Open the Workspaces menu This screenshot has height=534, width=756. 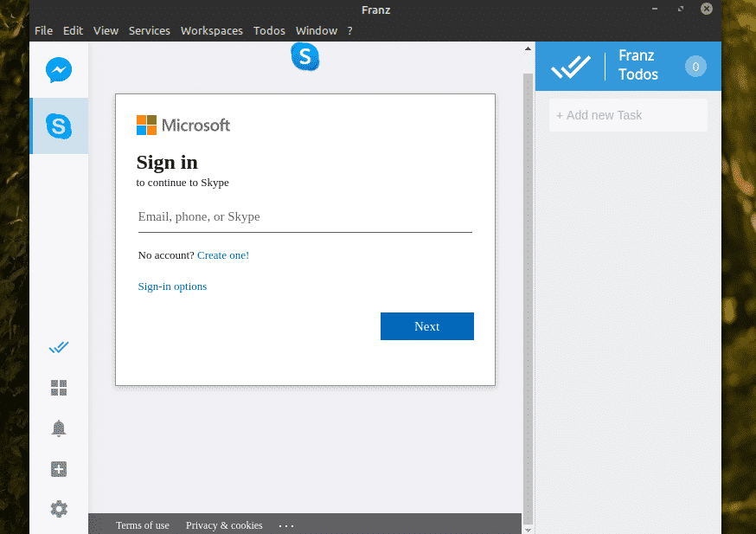click(212, 30)
